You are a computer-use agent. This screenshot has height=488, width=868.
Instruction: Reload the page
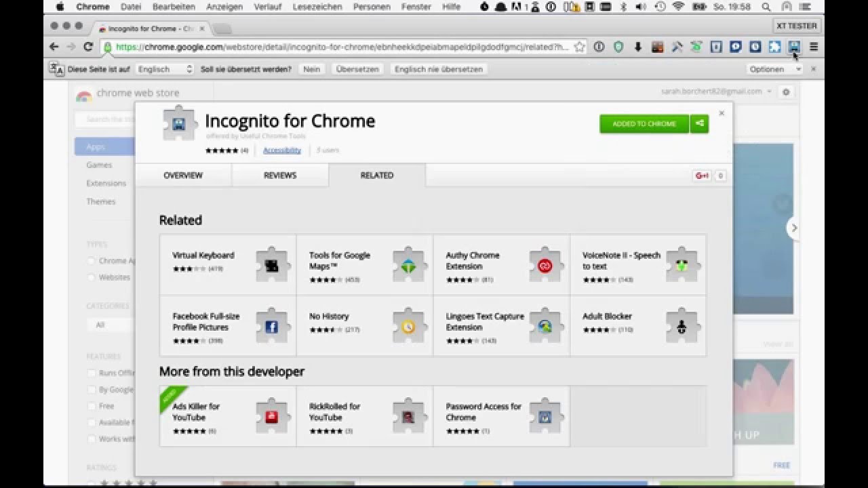[x=87, y=47]
